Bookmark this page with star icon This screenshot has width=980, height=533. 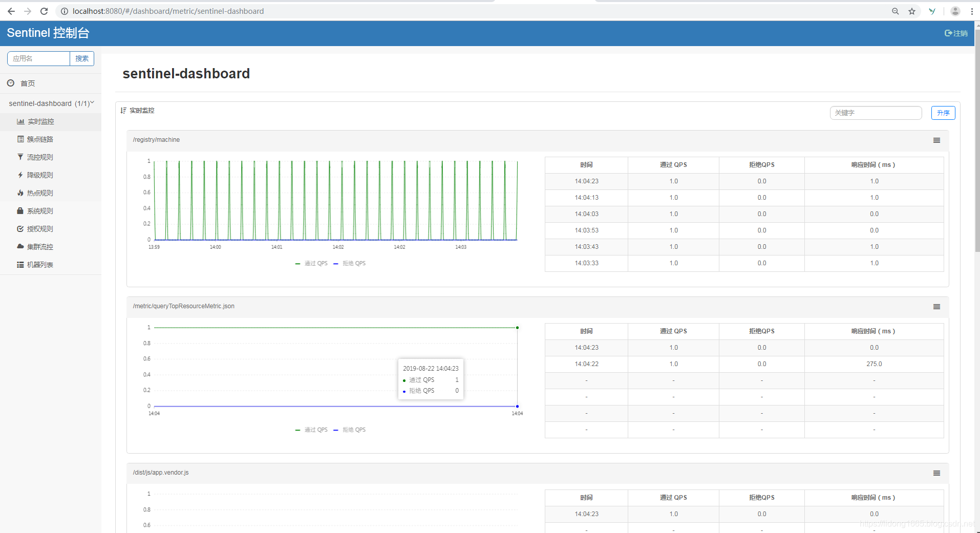tap(912, 11)
